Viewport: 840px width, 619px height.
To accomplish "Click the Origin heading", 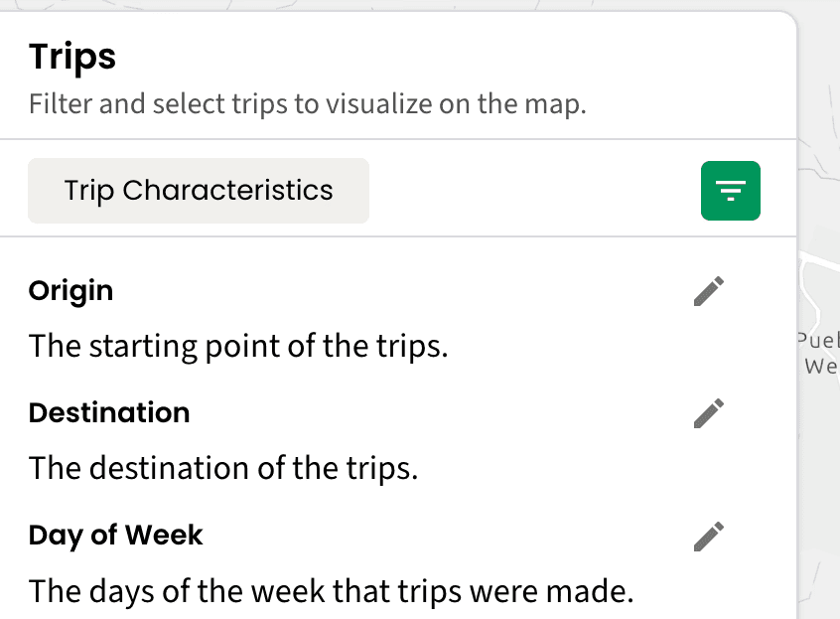I will pyautogui.click(x=70, y=291).
